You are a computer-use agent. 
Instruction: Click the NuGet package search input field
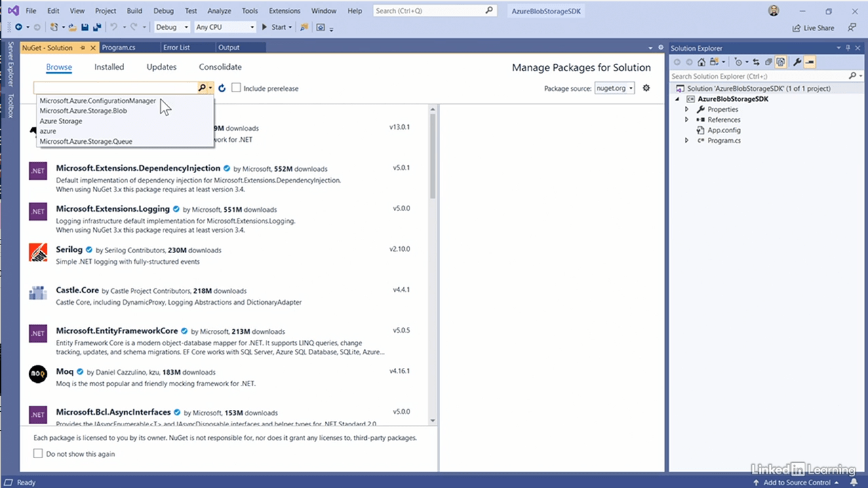115,88
